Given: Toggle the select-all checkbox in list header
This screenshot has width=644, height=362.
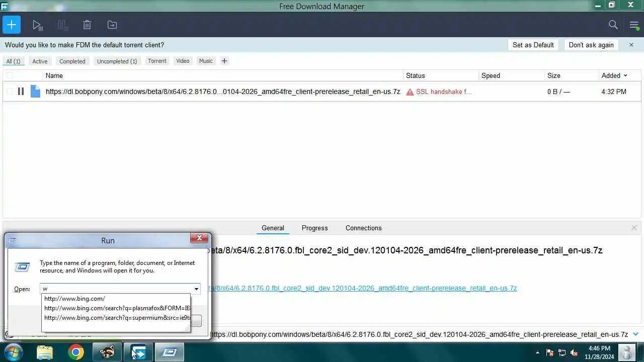Looking at the screenshot, I should [10, 75].
